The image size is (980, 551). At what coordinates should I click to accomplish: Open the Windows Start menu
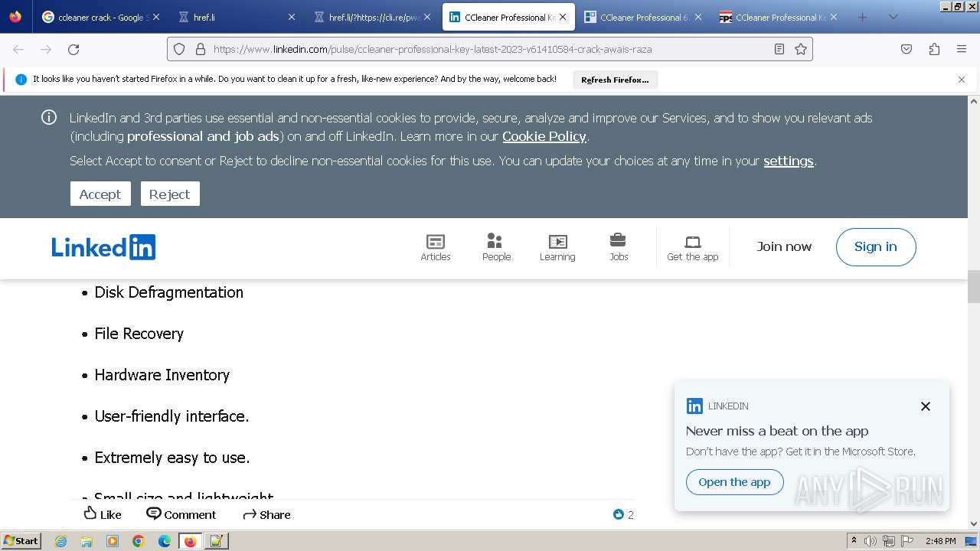tap(21, 540)
